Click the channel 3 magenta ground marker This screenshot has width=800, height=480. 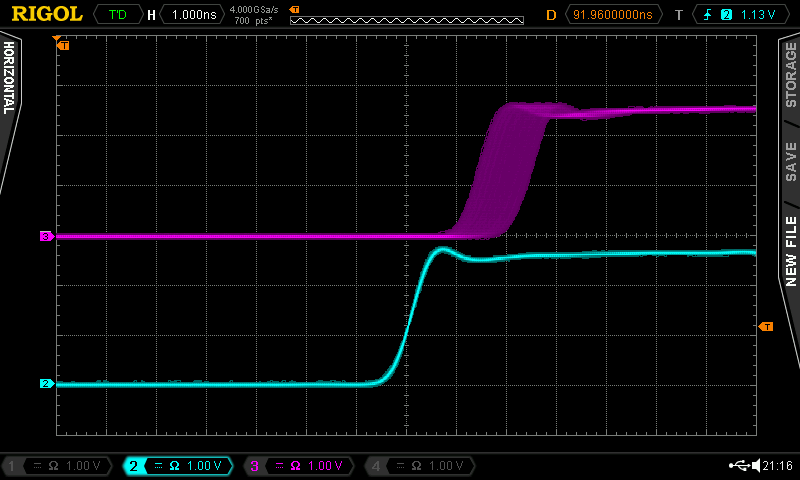[46, 236]
